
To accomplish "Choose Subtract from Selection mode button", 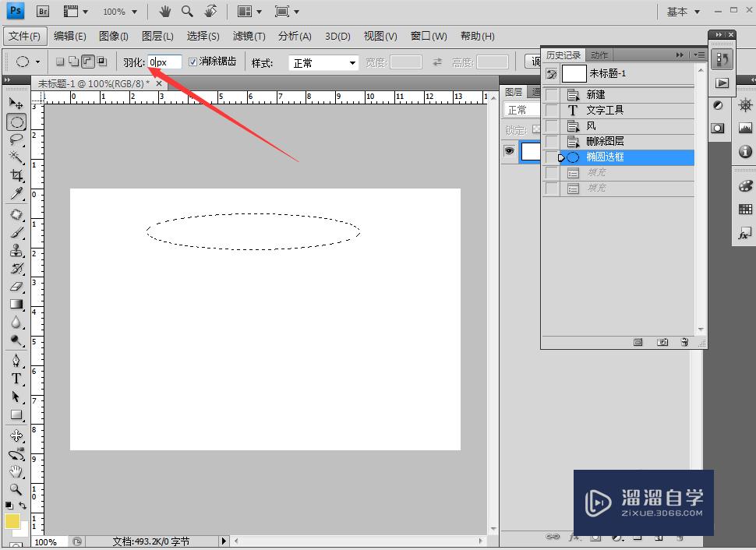I will pyautogui.click(x=88, y=62).
